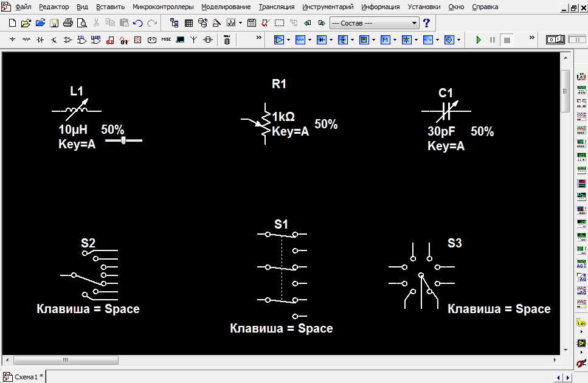
Task: Open the Инструментарий menu
Action: click(327, 7)
